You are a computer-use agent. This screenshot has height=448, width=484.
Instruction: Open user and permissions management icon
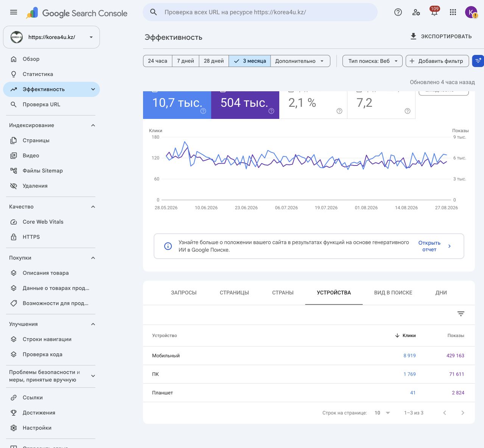point(416,12)
